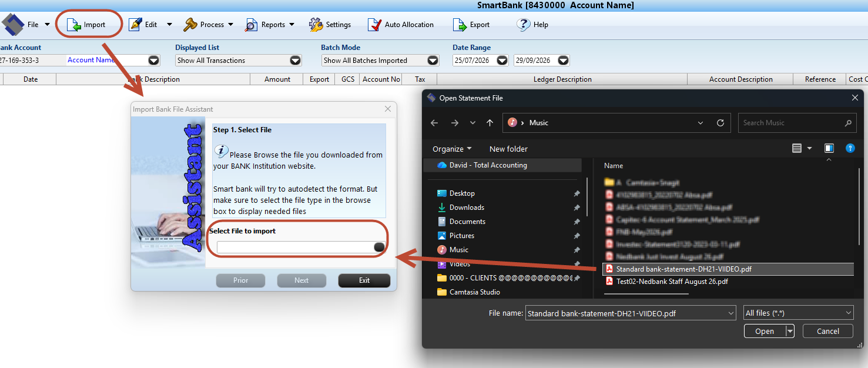Click the Auto Allocation checkmark icon
868x368 pixels.
[x=374, y=25]
